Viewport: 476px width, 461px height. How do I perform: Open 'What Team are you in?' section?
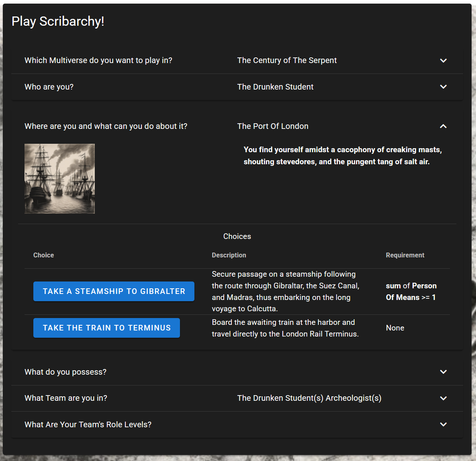66,398
